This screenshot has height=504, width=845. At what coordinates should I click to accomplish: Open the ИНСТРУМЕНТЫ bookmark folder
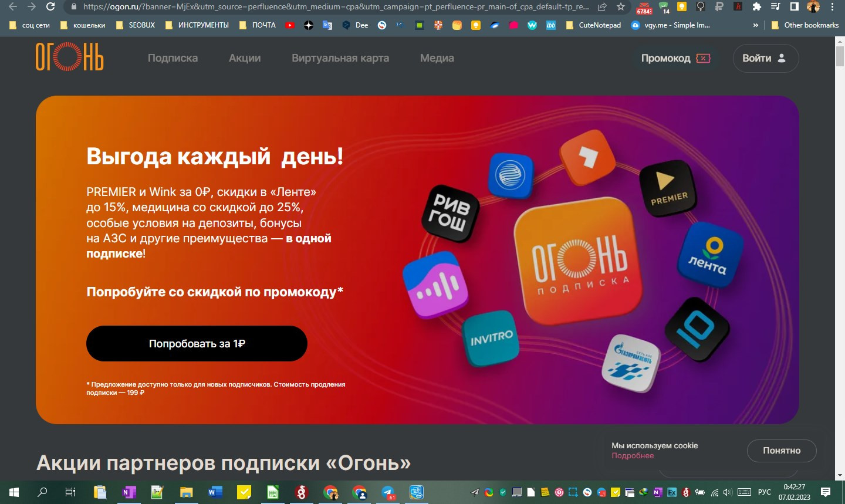click(x=197, y=25)
